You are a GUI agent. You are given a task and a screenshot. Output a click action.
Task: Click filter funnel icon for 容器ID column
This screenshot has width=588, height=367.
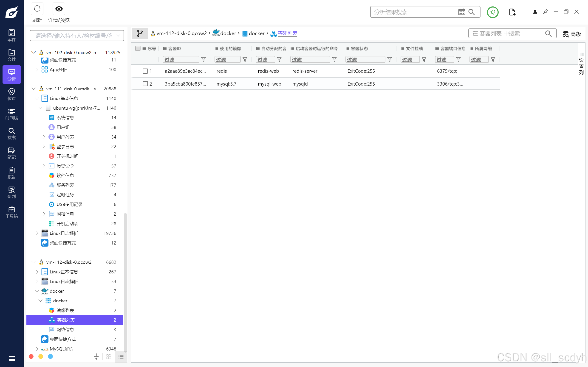tap(204, 59)
